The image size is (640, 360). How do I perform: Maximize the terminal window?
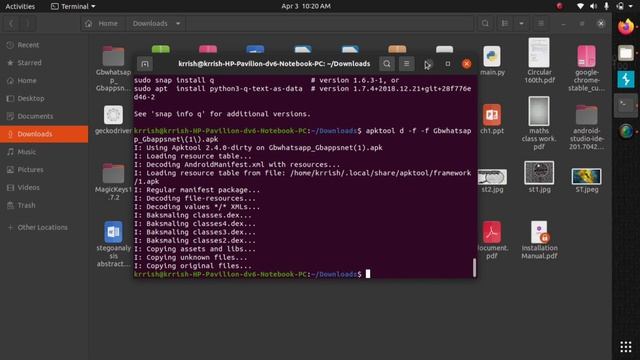pyautogui.click(x=448, y=64)
